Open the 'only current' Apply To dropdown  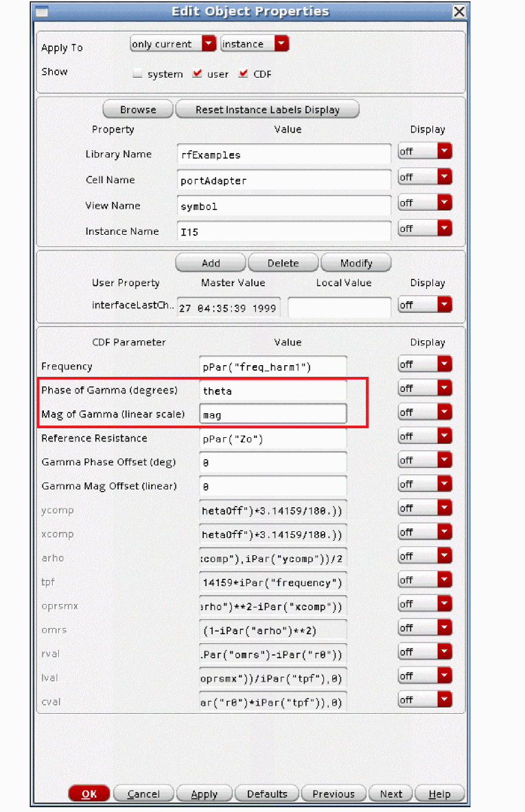(x=172, y=44)
